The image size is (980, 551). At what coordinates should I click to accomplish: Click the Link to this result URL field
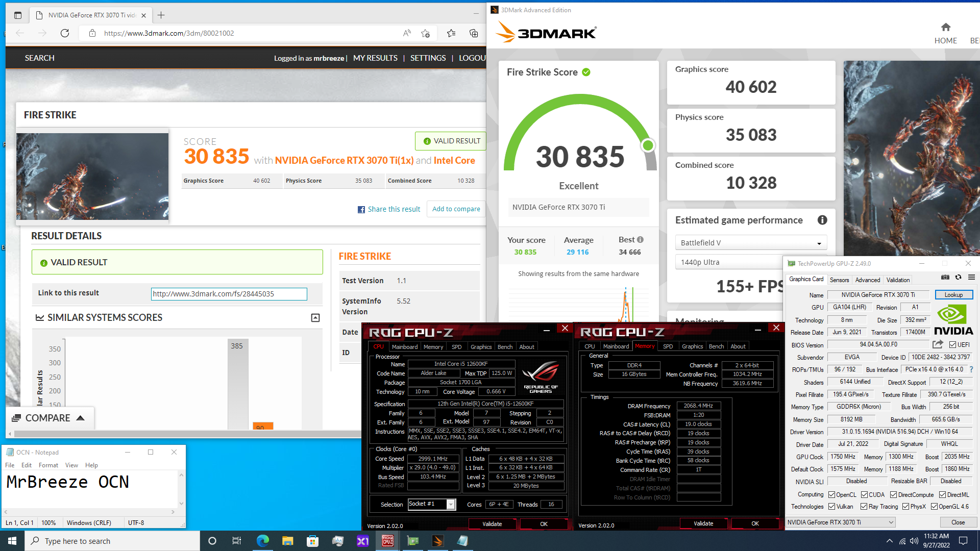click(x=229, y=294)
